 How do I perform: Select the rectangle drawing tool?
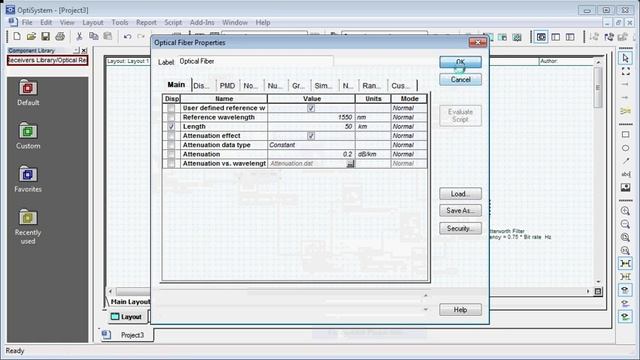(625, 135)
